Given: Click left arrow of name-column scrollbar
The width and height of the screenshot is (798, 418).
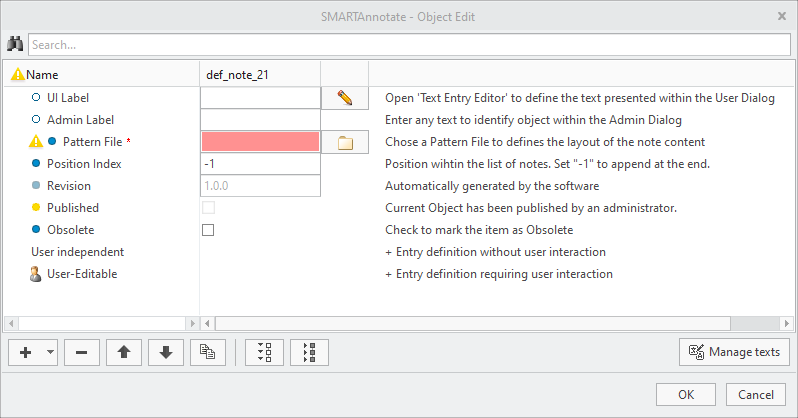Looking at the screenshot, I should coord(11,323).
